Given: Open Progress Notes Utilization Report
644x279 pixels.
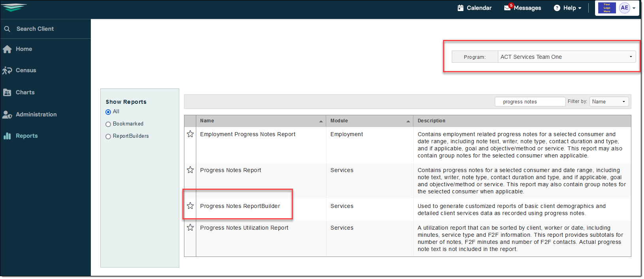Looking at the screenshot, I should tap(244, 228).
